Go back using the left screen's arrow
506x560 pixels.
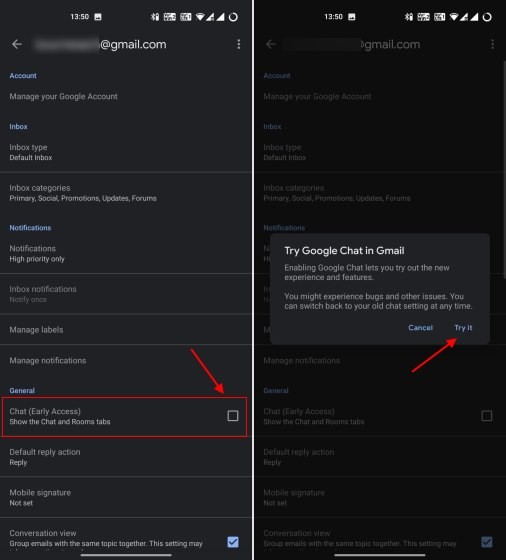coord(17,44)
